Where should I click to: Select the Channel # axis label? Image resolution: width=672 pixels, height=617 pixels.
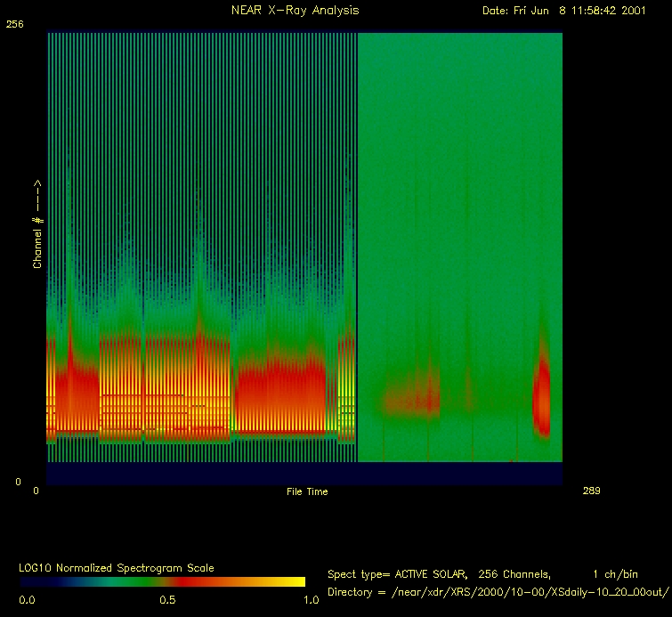point(38,223)
